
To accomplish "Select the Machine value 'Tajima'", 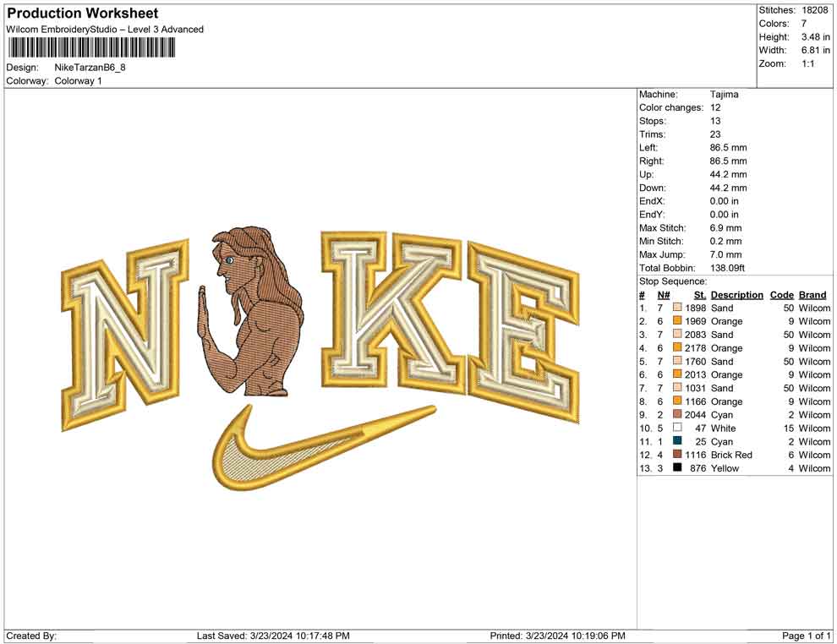I will pos(725,95).
